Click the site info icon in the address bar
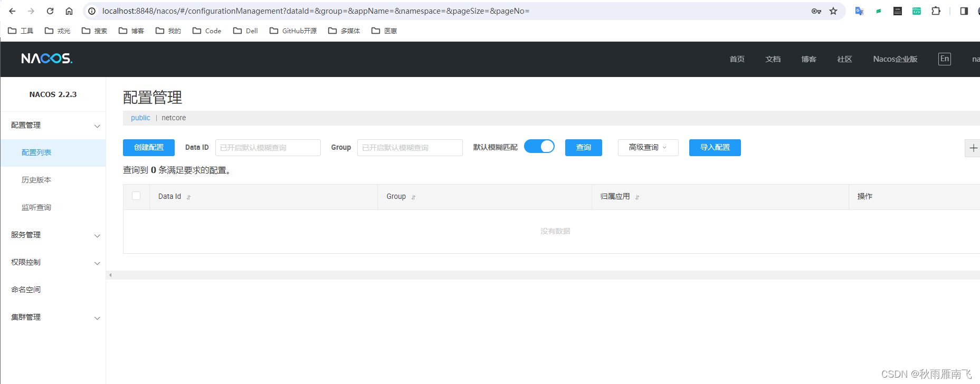The image size is (980, 384). tap(92, 11)
